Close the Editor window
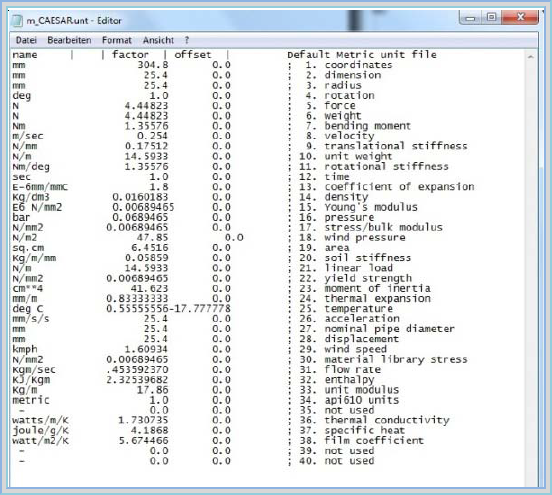 tap(520, 17)
